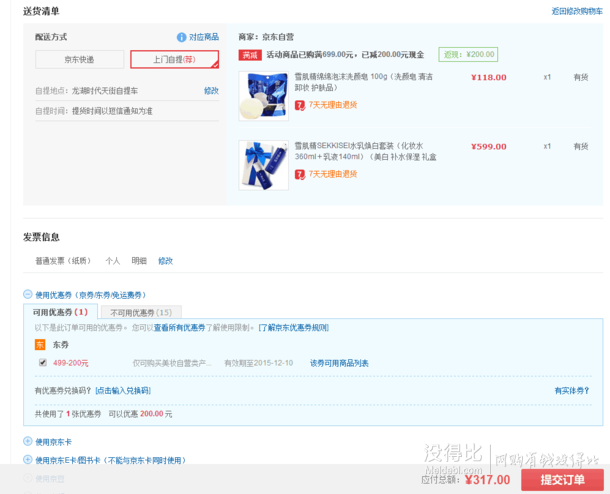Click 有效期至2015-12-10 text
This screenshot has height=494, width=610.
(x=259, y=363)
